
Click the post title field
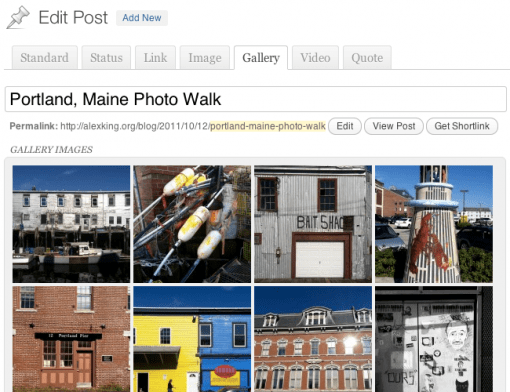point(256,99)
